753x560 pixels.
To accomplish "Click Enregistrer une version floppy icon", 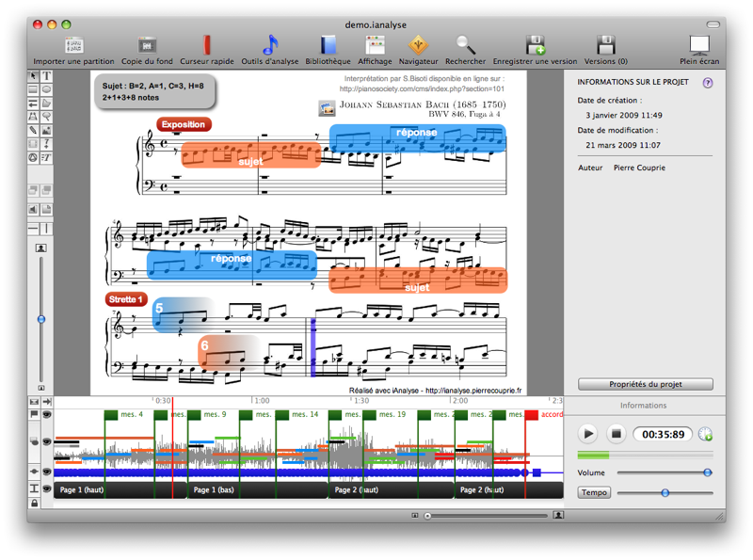I will [535, 45].
